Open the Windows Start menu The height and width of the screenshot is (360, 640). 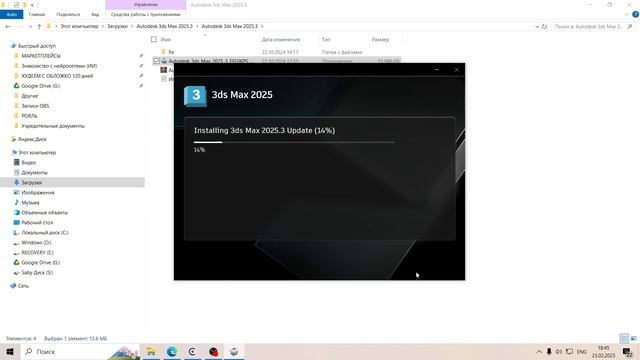click(x=10, y=351)
